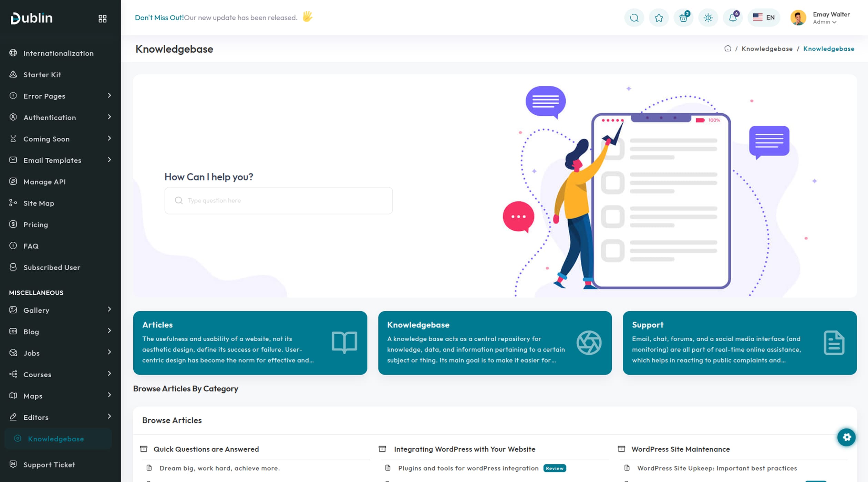The height and width of the screenshot is (482, 868).
Task: Expand the Authentication submenu chevron
Action: pyautogui.click(x=109, y=117)
